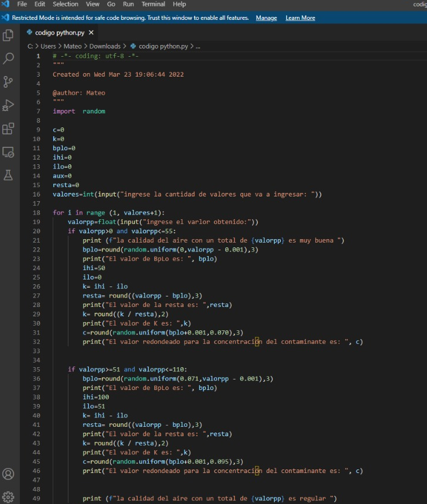Click the 'import' keyword on line 7
Screen dimensions: 427x504
pos(64,111)
